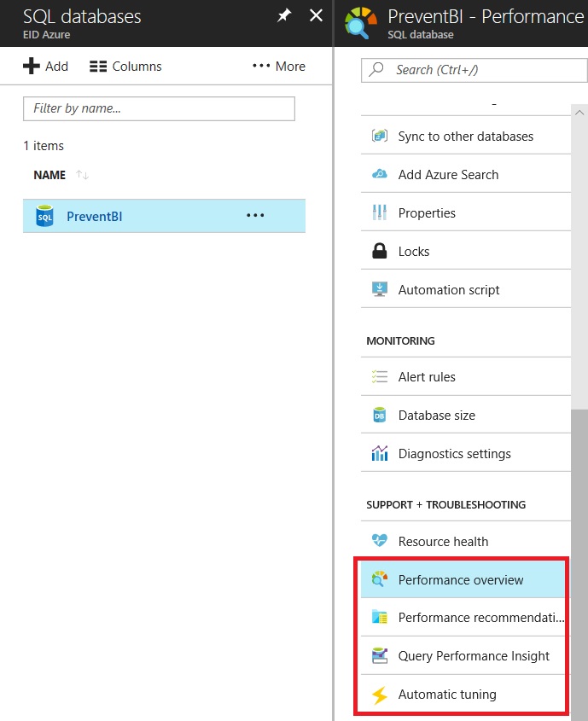The width and height of the screenshot is (588, 721).
Task: Click the '1 items' count text
Action: click(x=44, y=146)
